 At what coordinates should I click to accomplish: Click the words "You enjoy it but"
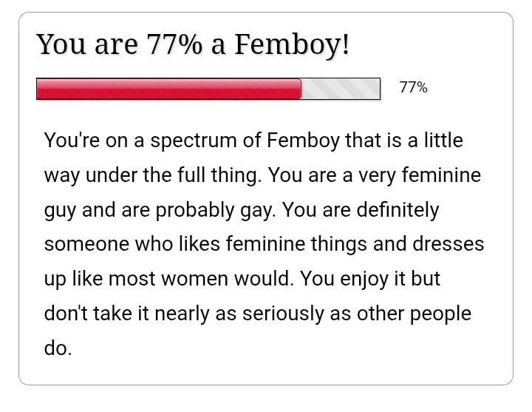(370, 279)
